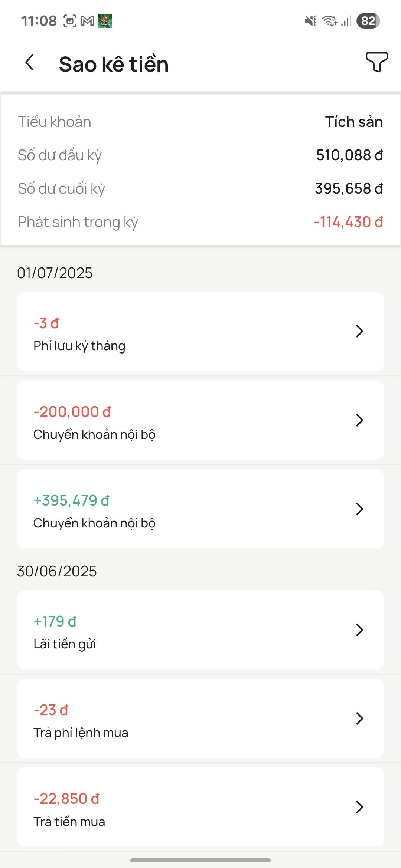Tap the green app notification icon
Image resolution: width=401 pixels, height=868 pixels.
[105, 21]
